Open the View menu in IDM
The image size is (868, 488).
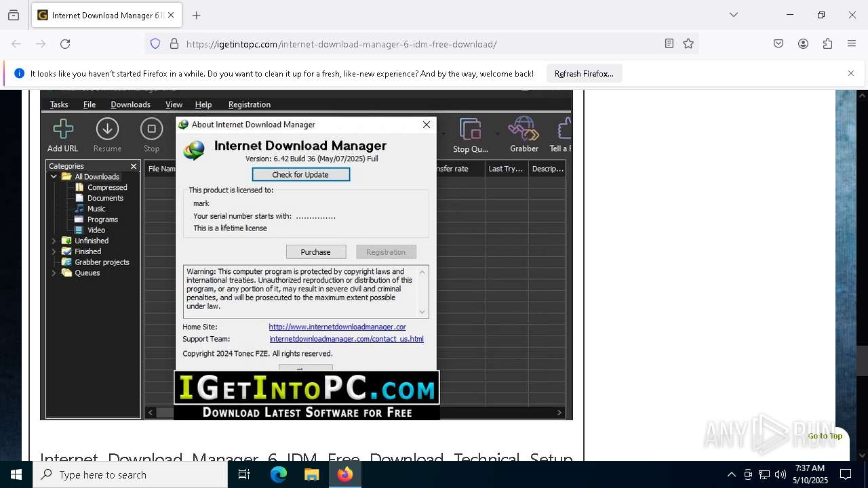pyautogui.click(x=174, y=104)
